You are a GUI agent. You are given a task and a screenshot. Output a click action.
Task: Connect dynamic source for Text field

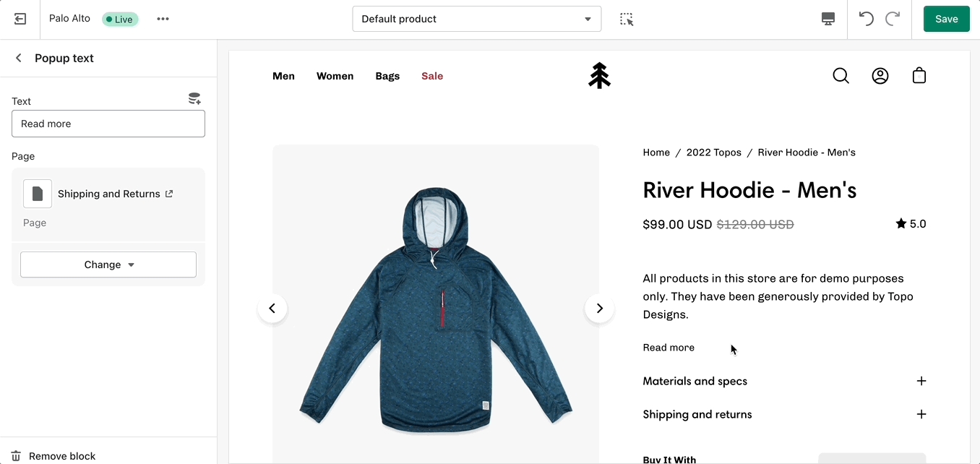[194, 99]
